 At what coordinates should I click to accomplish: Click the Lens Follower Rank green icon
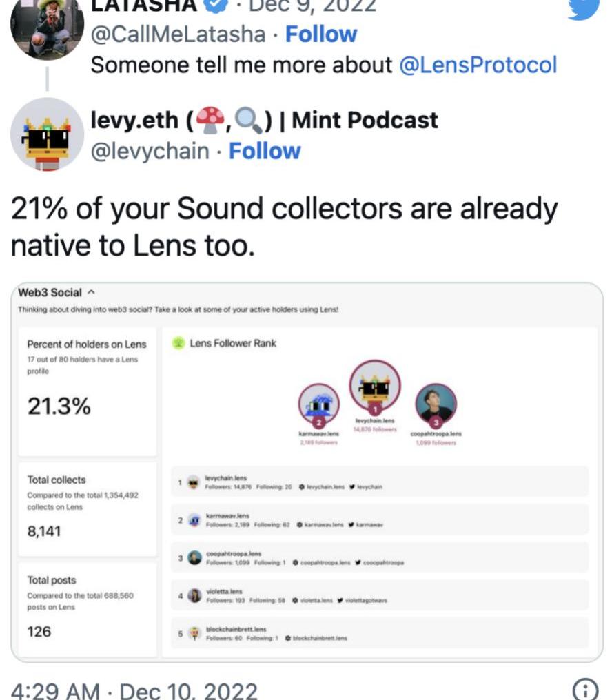[x=178, y=343]
